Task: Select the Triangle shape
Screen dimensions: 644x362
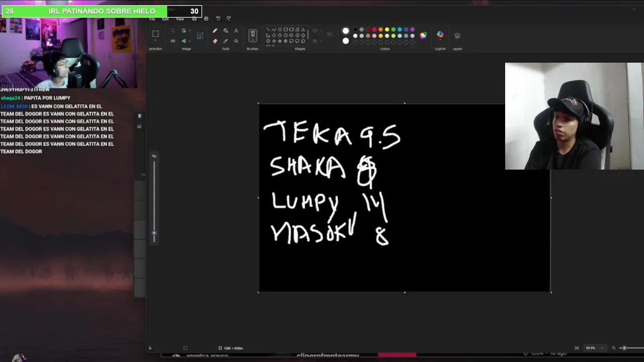Action: point(303,30)
